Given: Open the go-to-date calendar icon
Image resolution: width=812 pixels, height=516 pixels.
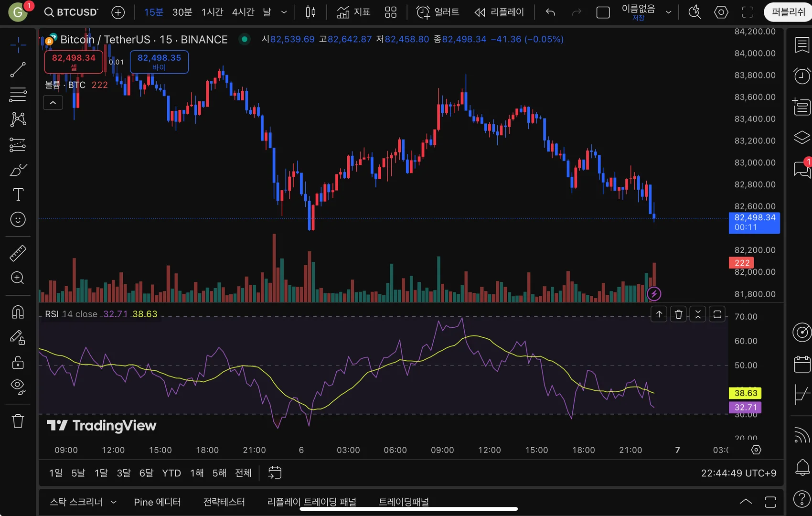Looking at the screenshot, I should pyautogui.click(x=275, y=473).
